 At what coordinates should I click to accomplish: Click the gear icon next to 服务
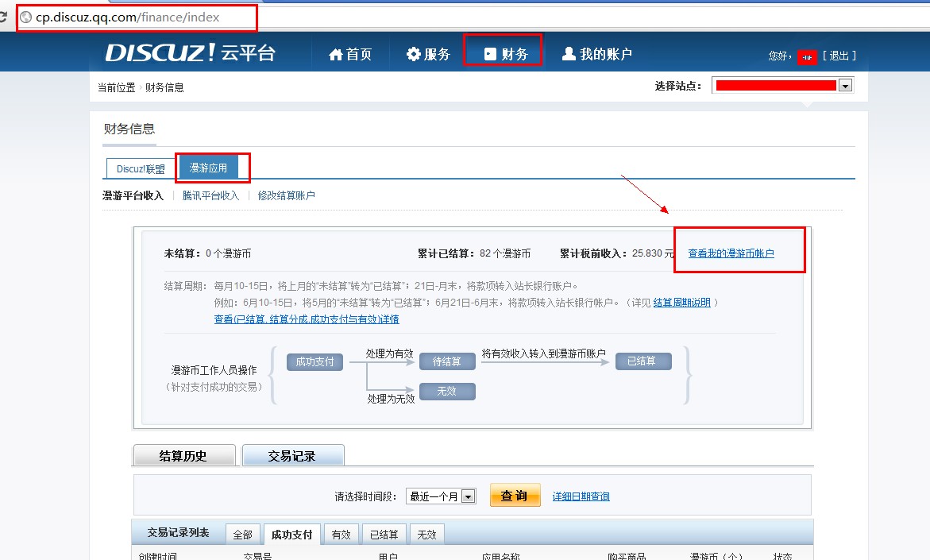[x=414, y=54]
